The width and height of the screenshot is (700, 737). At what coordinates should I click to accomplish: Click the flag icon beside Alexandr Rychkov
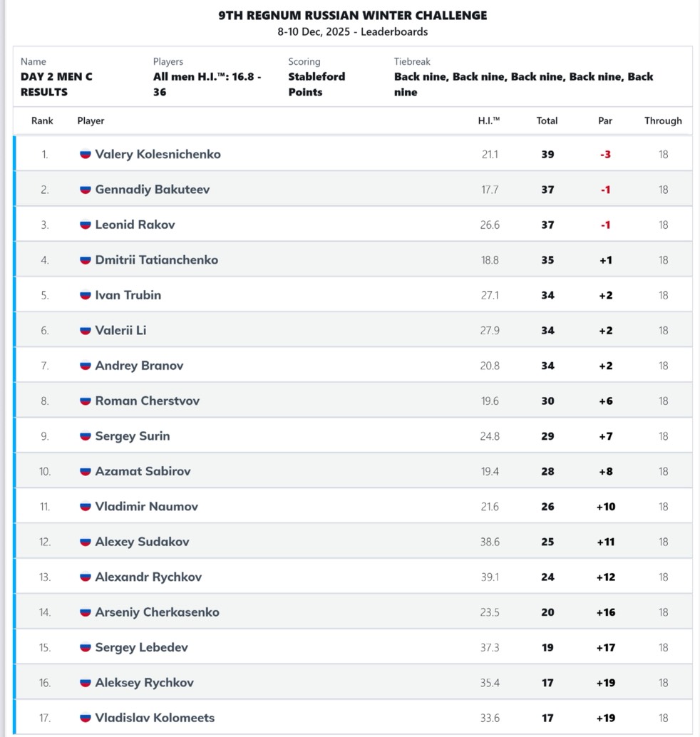[85, 577]
